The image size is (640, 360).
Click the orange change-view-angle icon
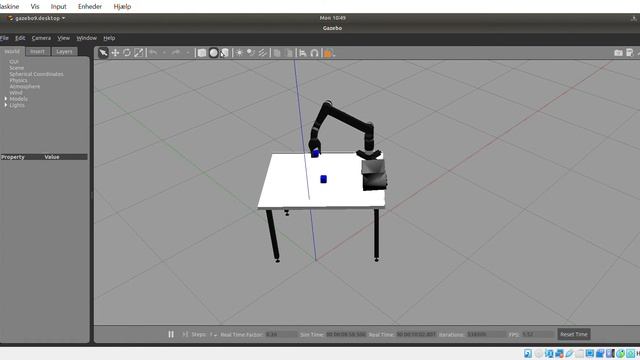click(329, 53)
